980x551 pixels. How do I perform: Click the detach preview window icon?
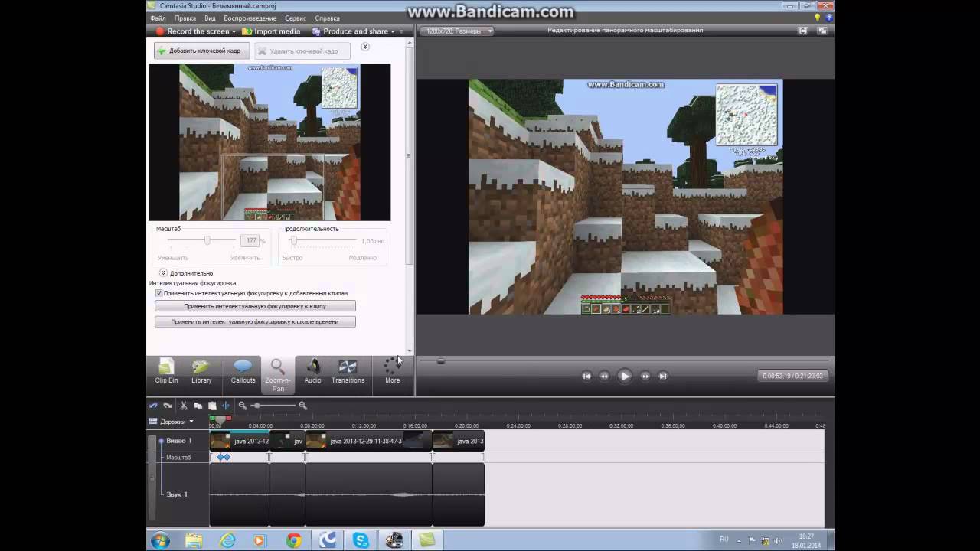(x=822, y=31)
